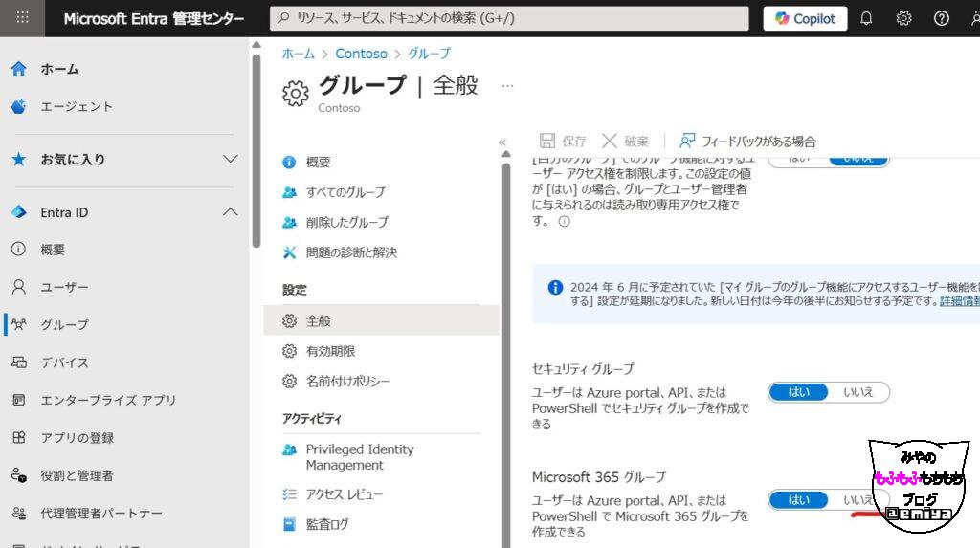Open the help question mark icon

942,19
